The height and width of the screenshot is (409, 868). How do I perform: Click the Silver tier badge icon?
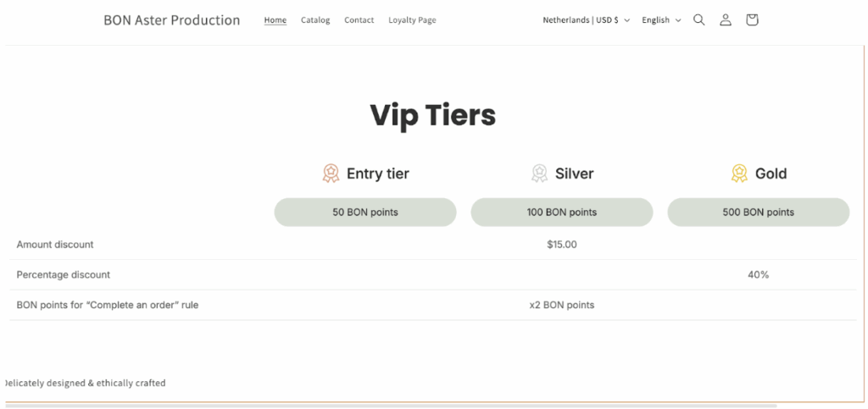pyautogui.click(x=540, y=174)
